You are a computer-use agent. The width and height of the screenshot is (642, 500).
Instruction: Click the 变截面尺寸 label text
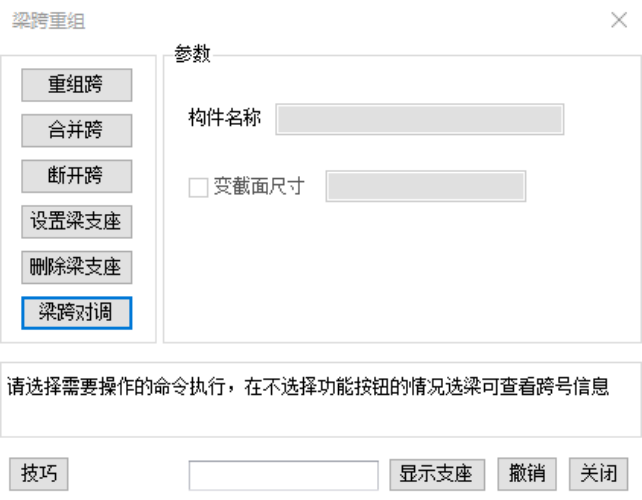click(x=259, y=187)
